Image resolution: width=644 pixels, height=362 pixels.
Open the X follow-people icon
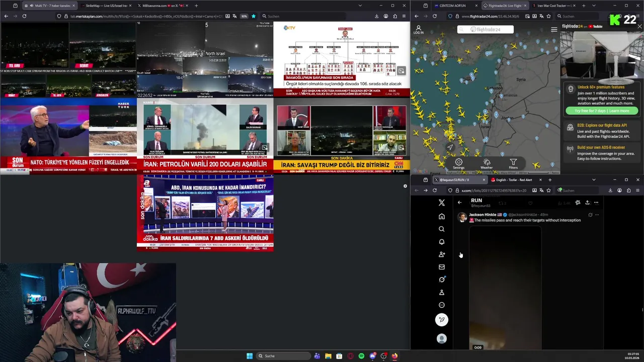click(442, 254)
